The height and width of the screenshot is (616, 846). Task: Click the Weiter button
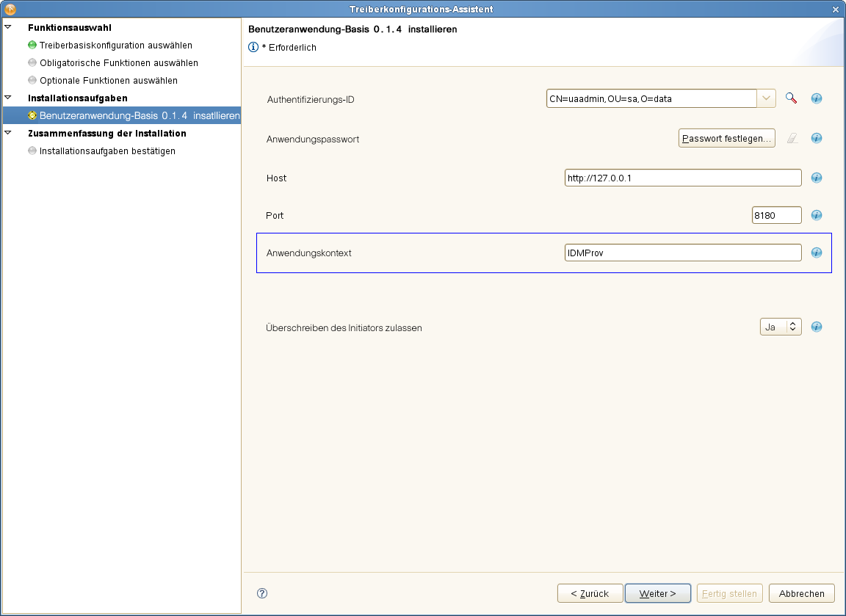[657, 593]
